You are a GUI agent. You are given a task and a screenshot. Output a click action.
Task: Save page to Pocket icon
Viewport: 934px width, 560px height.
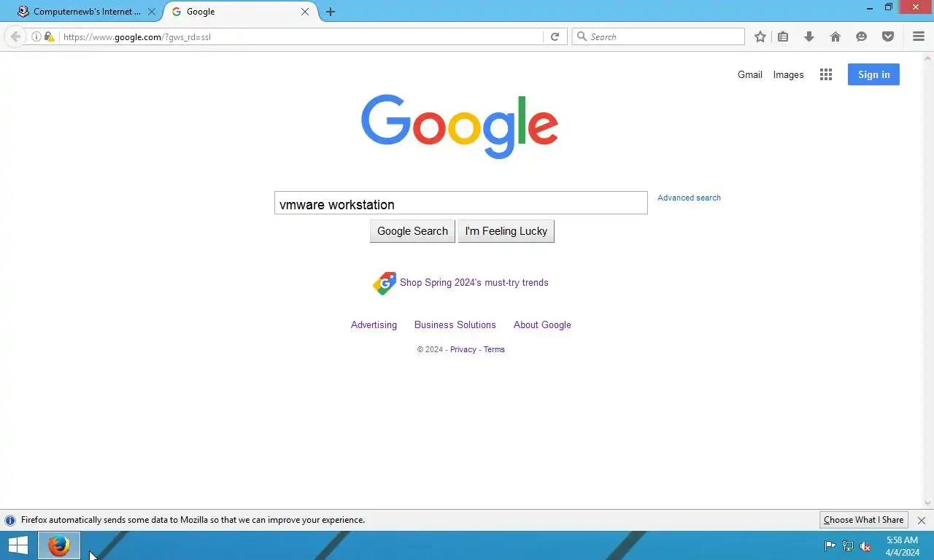point(888,36)
